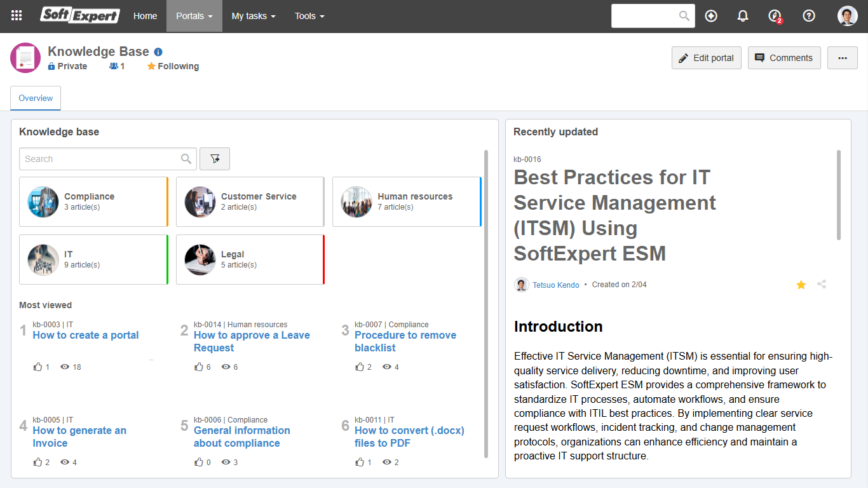Click the Edit portal button
Viewport: 868px width, 488px height.
click(707, 58)
